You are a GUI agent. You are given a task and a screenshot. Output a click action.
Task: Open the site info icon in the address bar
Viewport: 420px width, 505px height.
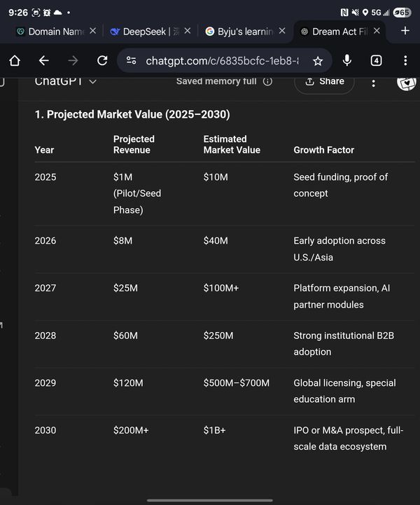131,61
